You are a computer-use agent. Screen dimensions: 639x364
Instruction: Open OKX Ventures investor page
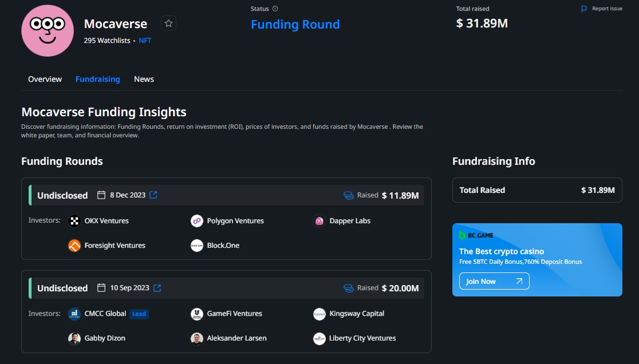tap(107, 221)
